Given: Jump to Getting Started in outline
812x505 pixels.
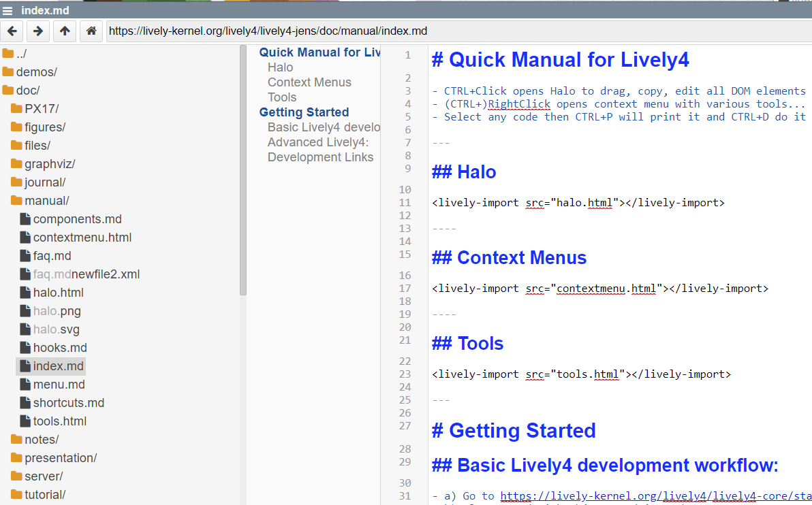Looking at the screenshot, I should (x=304, y=112).
